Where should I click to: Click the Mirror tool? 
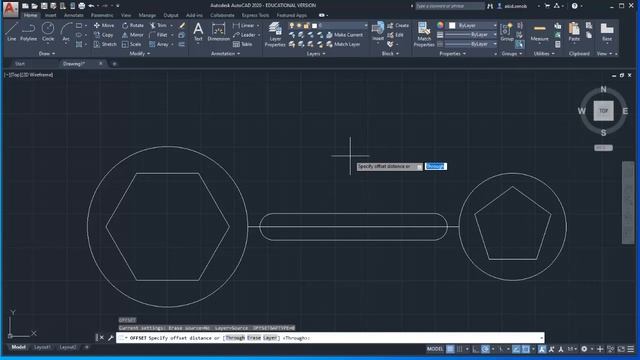[x=133, y=35]
